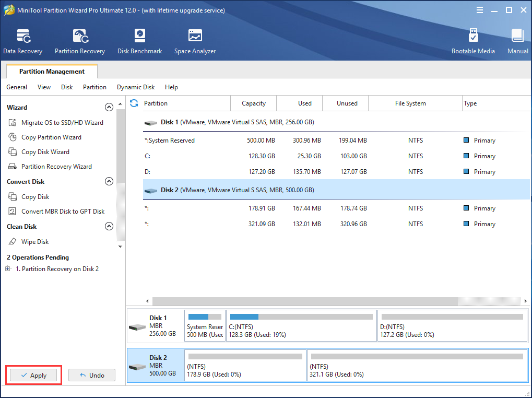Start Partition Recovery Wizard in sidebar
Image resolution: width=532 pixels, height=398 pixels.
(x=50, y=166)
